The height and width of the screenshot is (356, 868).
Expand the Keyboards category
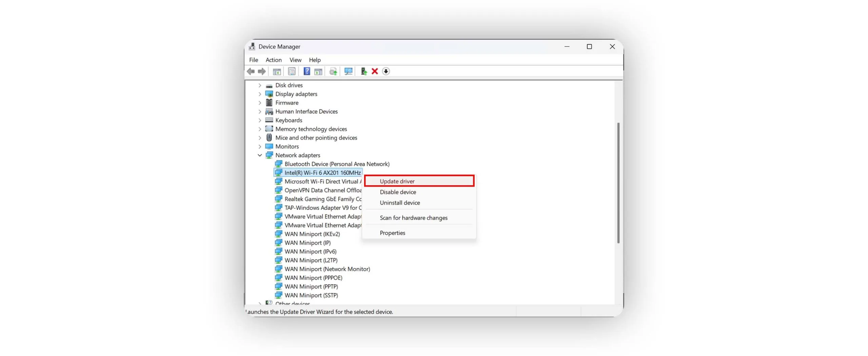coord(260,121)
